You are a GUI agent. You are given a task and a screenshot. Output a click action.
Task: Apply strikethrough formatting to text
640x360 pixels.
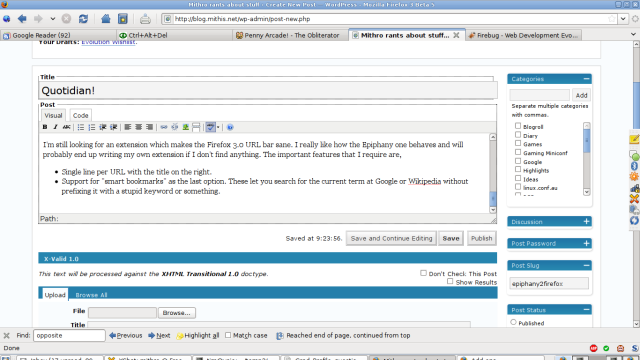tap(66, 127)
